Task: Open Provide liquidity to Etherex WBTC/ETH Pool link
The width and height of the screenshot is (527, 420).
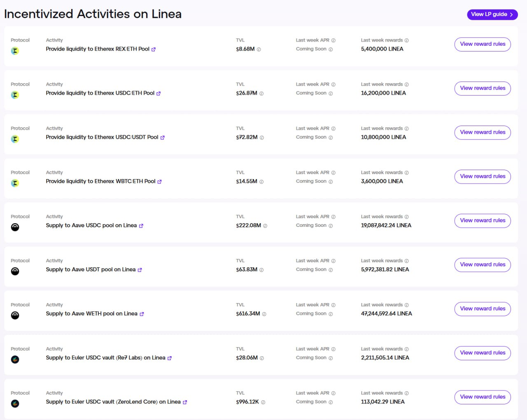Action: click(101, 181)
